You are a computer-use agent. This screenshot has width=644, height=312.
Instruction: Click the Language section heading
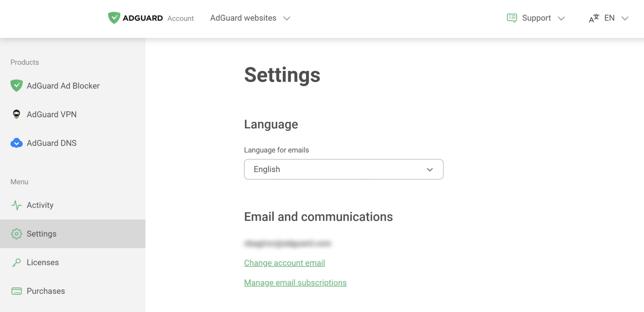point(271,124)
